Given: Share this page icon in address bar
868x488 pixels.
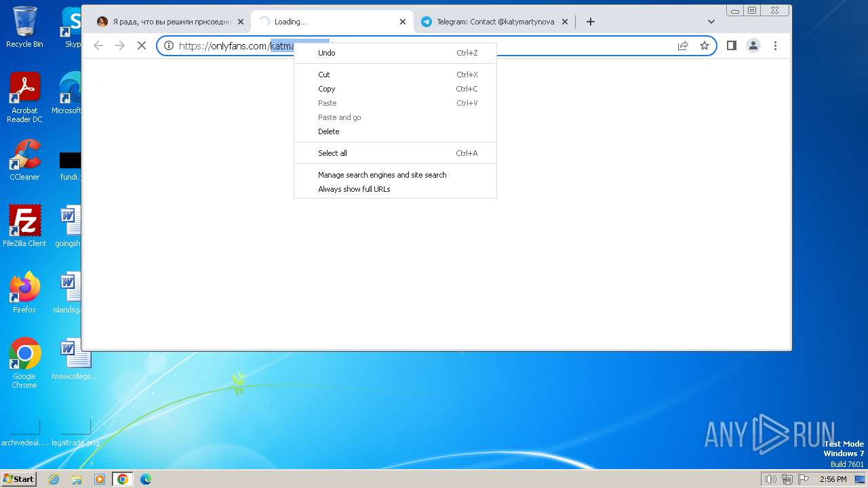Looking at the screenshot, I should pyautogui.click(x=683, y=45).
